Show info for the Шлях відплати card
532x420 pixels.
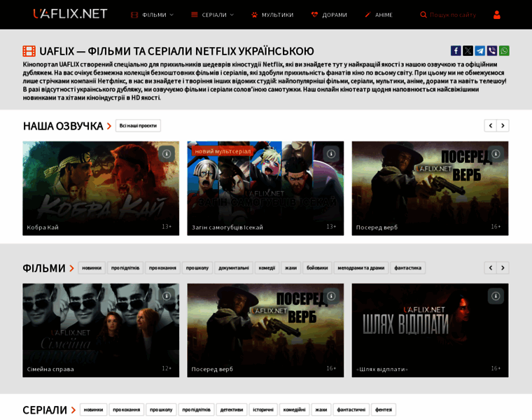click(496, 296)
